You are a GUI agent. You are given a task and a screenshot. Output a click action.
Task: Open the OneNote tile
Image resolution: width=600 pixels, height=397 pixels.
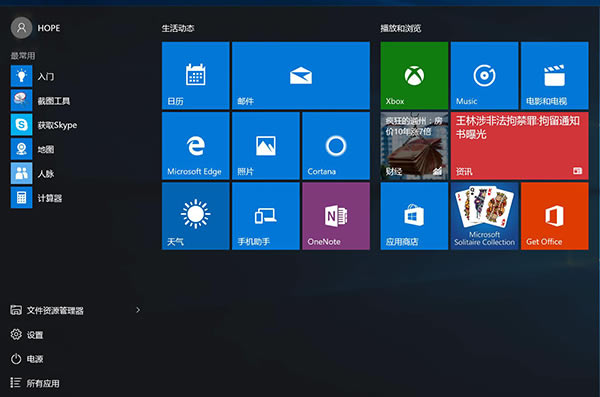coord(336,216)
